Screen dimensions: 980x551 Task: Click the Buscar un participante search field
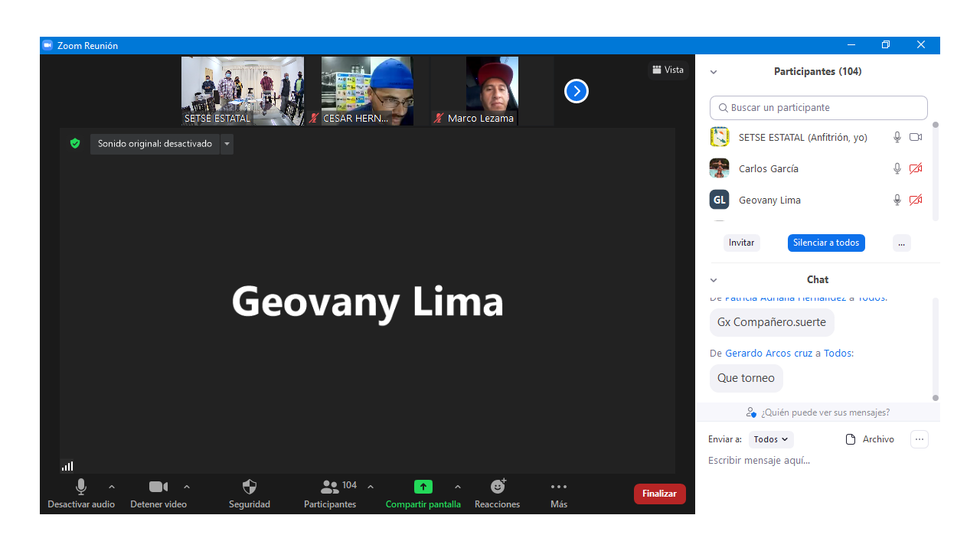818,108
